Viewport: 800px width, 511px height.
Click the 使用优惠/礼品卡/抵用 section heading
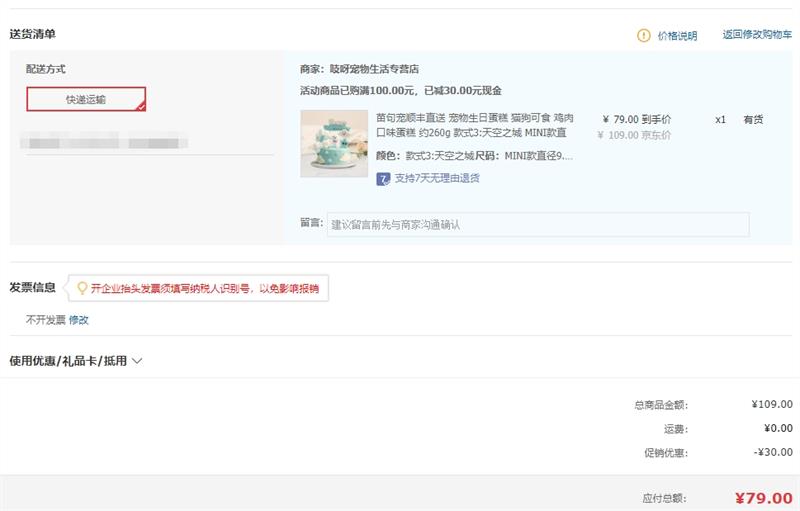[68, 361]
